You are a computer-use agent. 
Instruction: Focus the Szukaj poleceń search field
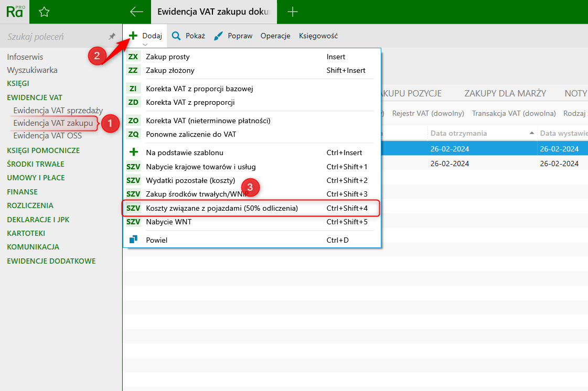[52, 37]
